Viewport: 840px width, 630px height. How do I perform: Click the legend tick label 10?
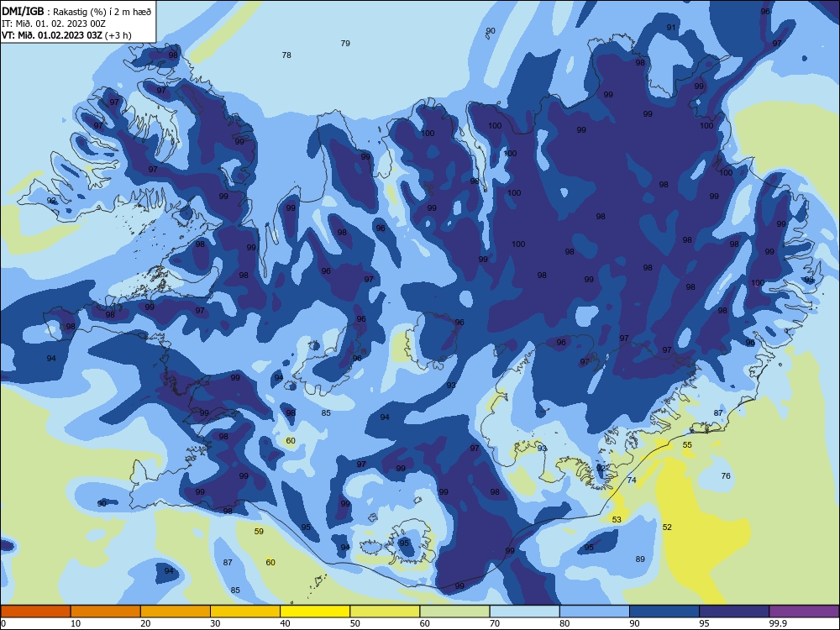click(76, 623)
